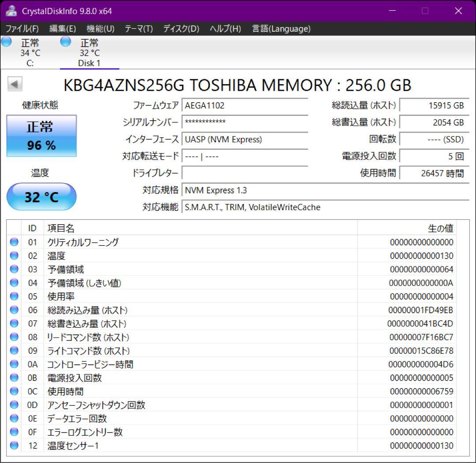
Task: Click the empty ドライブレター field
Action: click(245, 173)
